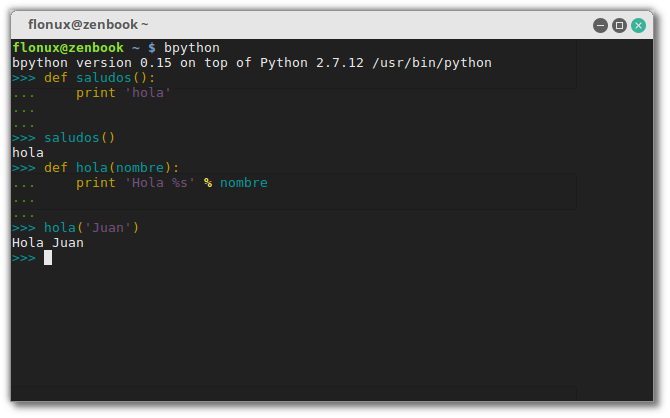
Task: Maximize the flonux@zenbook terminal window
Action: [x=619, y=26]
